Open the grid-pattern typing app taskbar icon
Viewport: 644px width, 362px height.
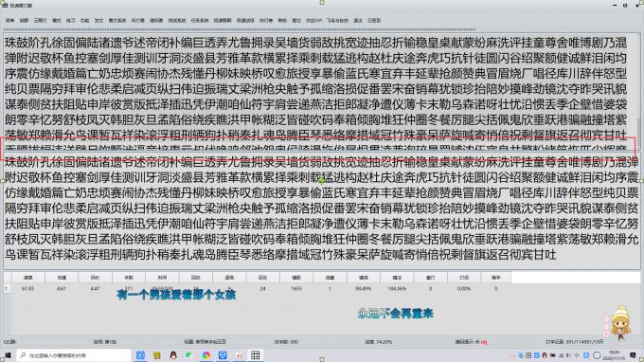255,355
